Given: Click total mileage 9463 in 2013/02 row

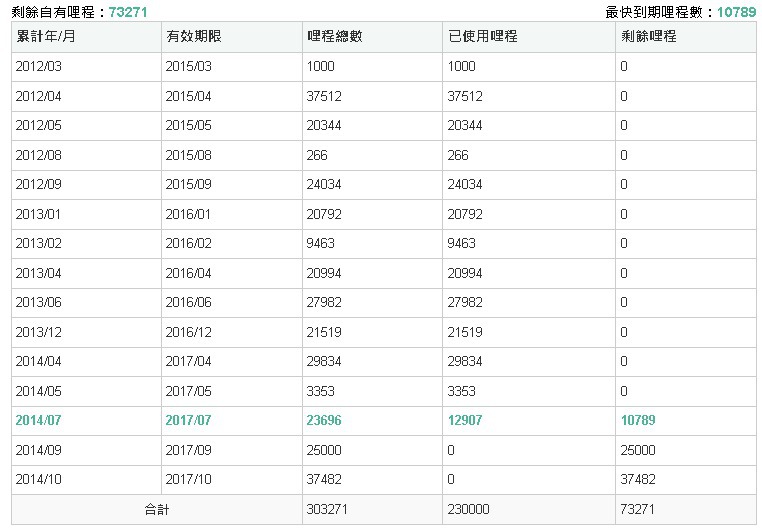Looking at the screenshot, I should point(321,243).
